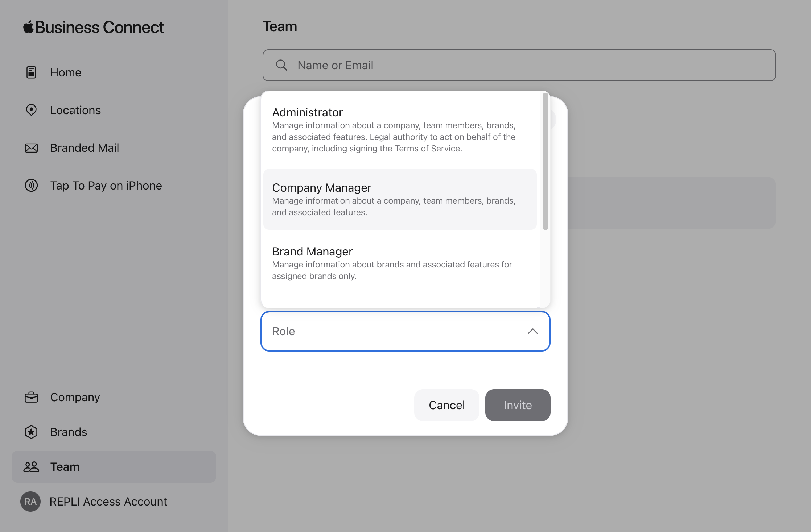Click the Tap To Pay contactless icon
Viewport: 811px width, 532px height.
pos(31,186)
